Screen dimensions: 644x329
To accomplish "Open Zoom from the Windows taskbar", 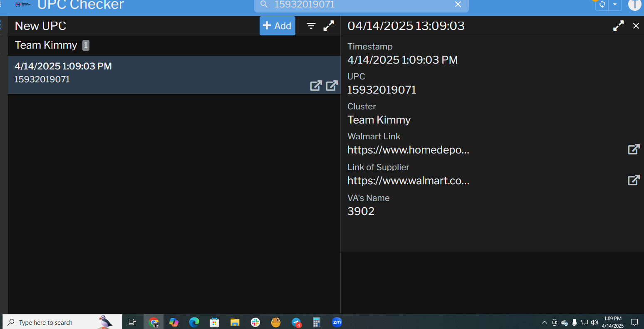I will (337, 322).
